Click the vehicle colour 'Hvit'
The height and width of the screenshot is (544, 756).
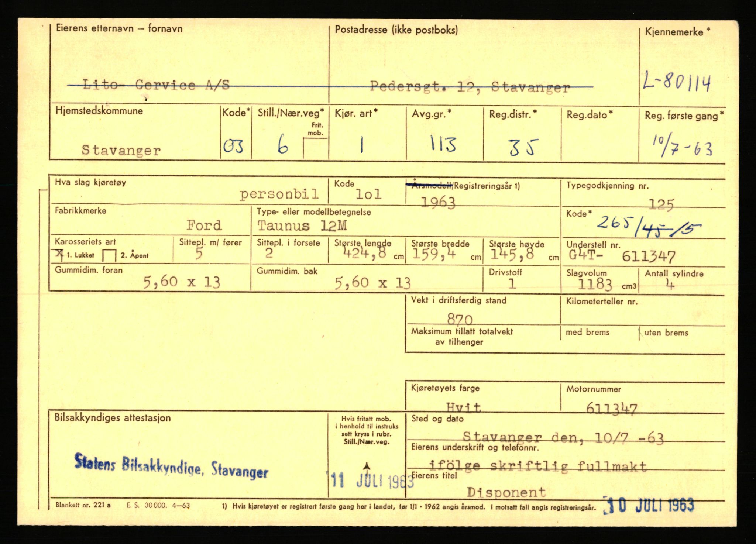point(463,407)
